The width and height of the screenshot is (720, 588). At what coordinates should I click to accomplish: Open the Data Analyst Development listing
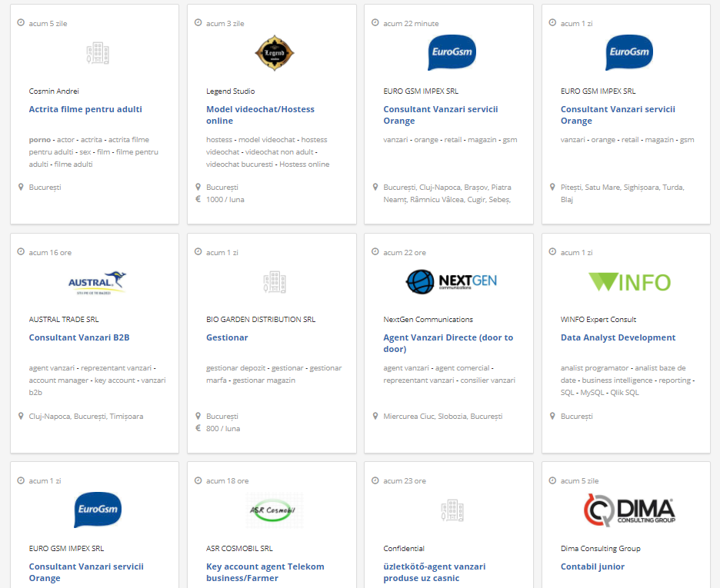point(618,337)
